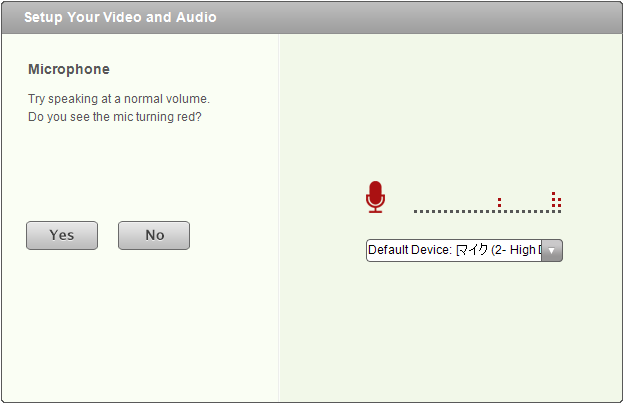Click the red microphone icon

click(375, 197)
